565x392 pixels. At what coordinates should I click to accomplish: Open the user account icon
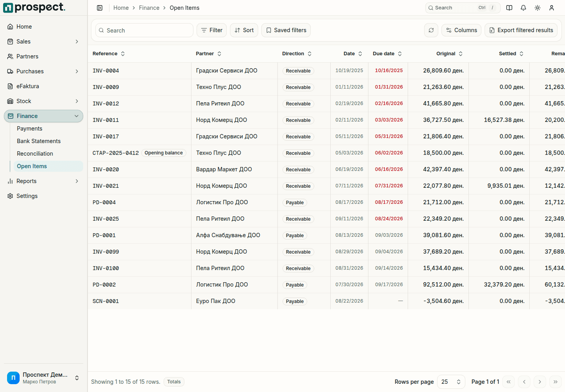pos(552,8)
